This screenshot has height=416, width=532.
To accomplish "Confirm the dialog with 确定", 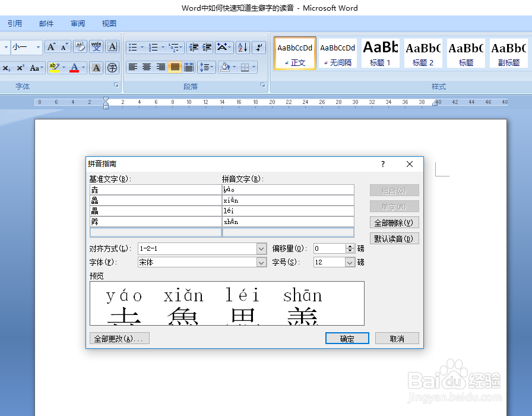I will [x=347, y=339].
